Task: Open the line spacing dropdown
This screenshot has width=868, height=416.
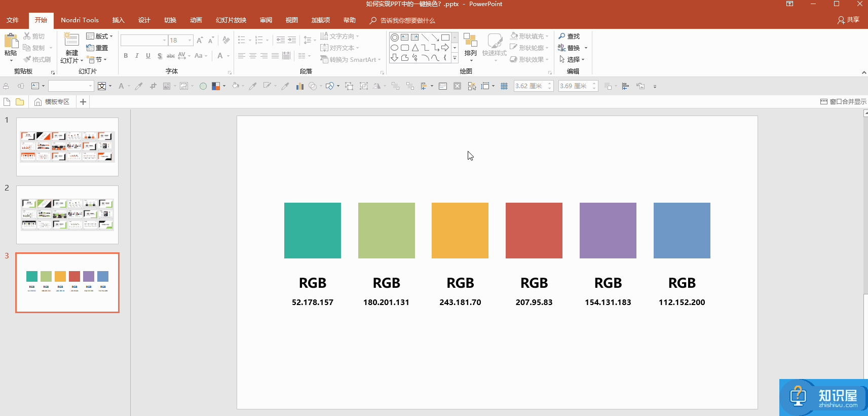Action: (309, 40)
